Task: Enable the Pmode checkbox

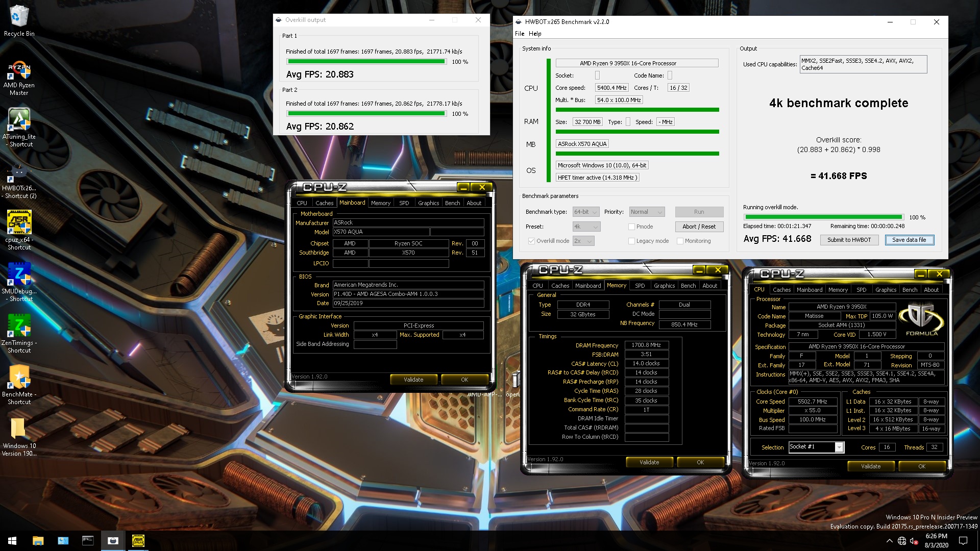Action: tap(631, 227)
